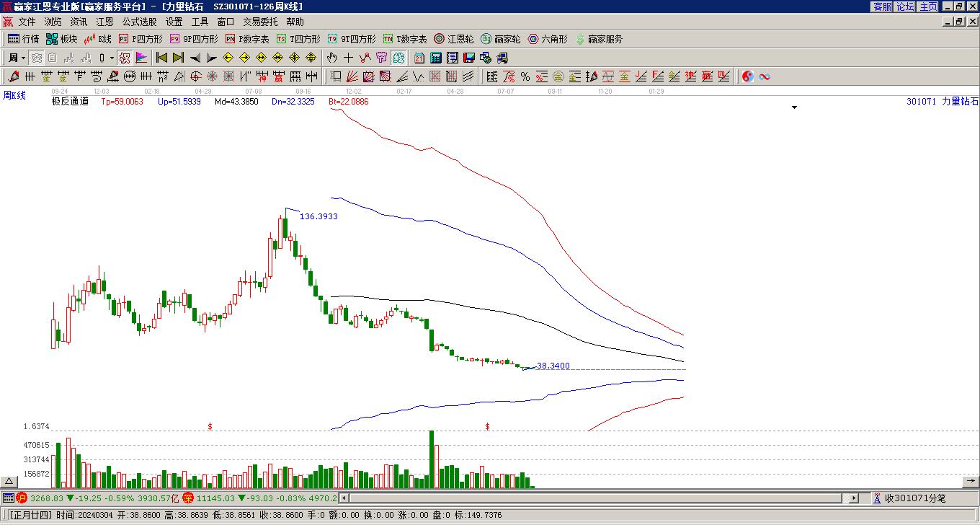
Task: Open the 江恩 menu
Action: point(104,22)
